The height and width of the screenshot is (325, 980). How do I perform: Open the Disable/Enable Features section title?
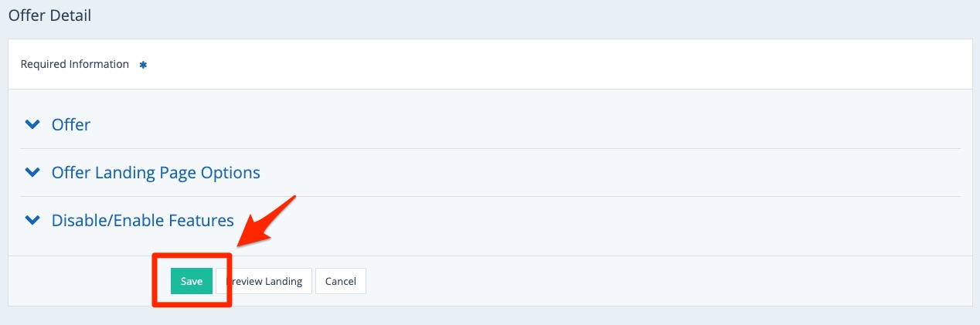(142, 220)
